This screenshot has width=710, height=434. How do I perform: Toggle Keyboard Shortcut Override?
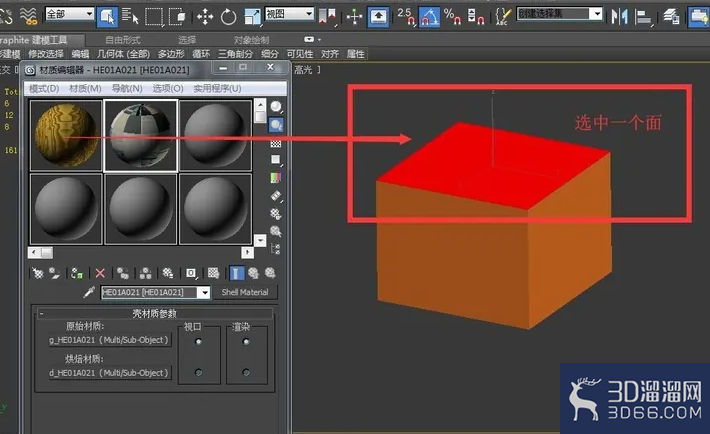coord(378,17)
